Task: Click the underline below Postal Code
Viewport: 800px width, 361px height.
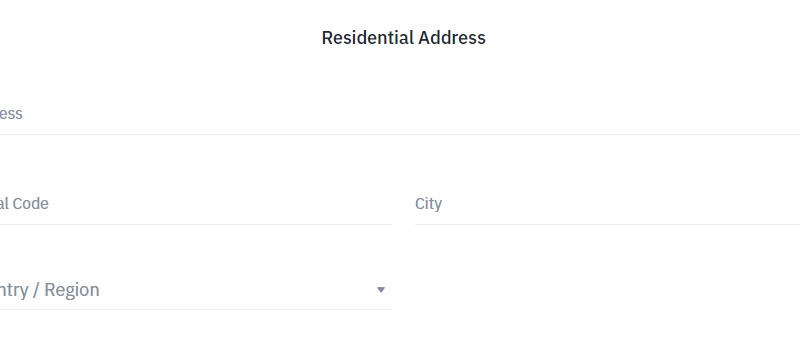Action: [x=196, y=224]
